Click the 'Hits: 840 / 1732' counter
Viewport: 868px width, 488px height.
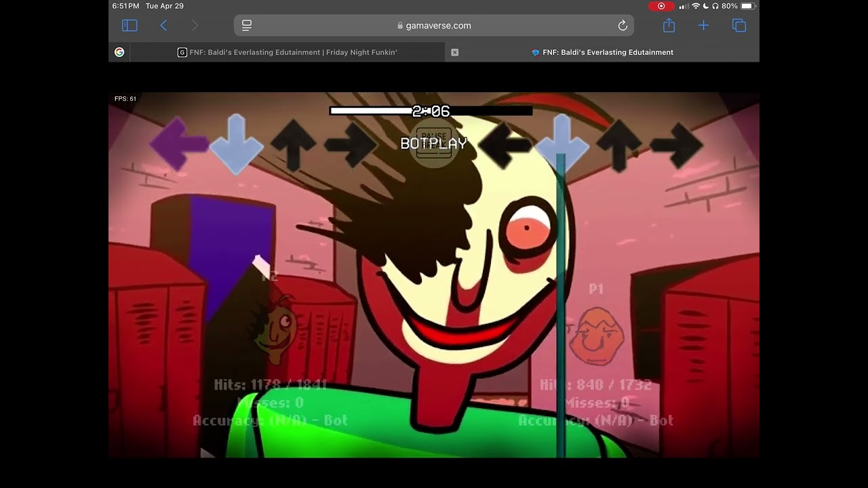[596, 385]
